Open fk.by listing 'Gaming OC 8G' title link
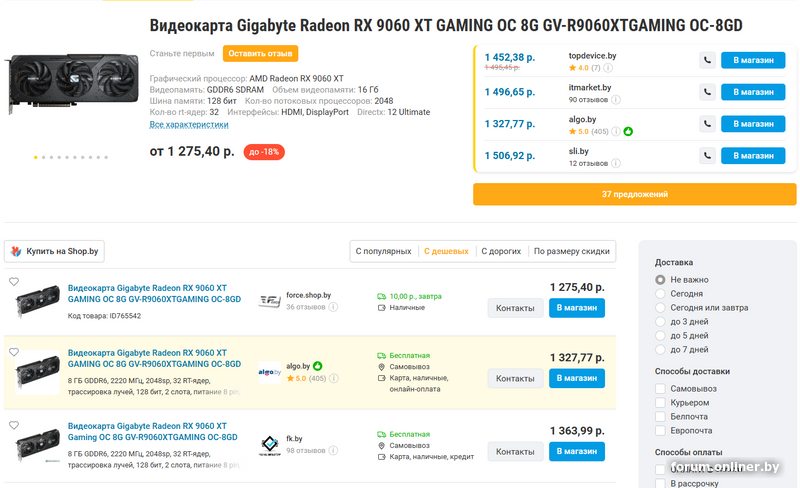The image size is (800, 488). [x=153, y=431]
